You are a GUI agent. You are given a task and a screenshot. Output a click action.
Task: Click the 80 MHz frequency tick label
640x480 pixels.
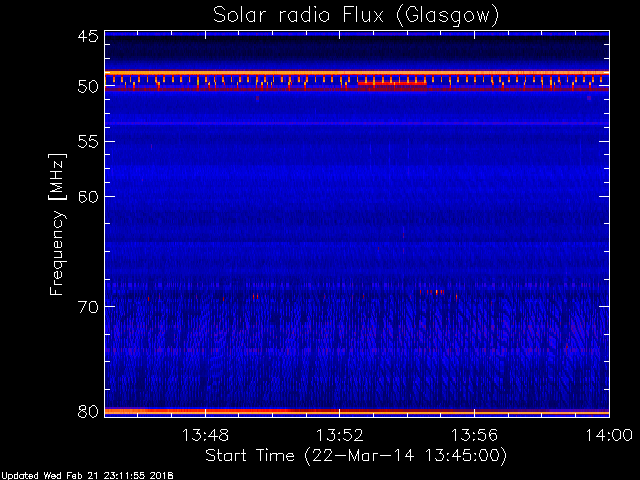[87, 411]
